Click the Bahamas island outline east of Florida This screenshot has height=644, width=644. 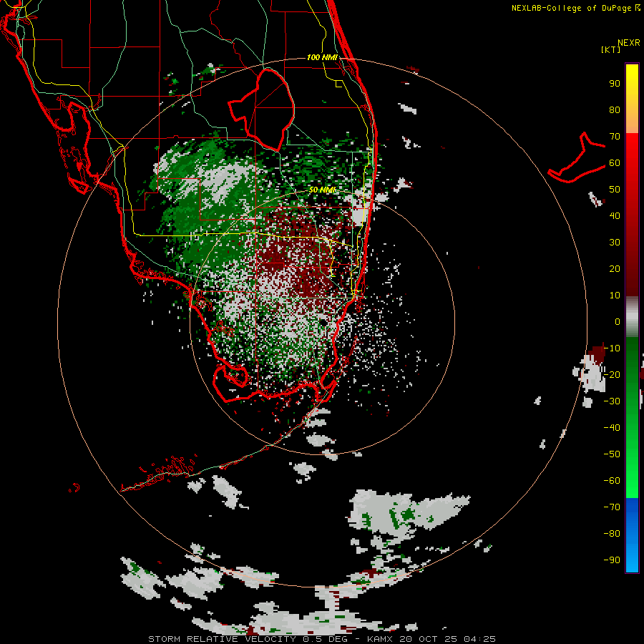click(577, 158)
